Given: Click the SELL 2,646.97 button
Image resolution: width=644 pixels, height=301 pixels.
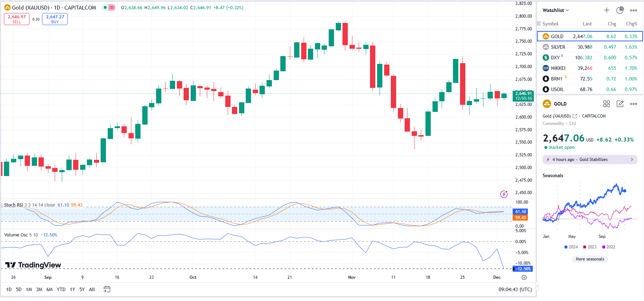Looking at the screenshot, I should 17,19.
